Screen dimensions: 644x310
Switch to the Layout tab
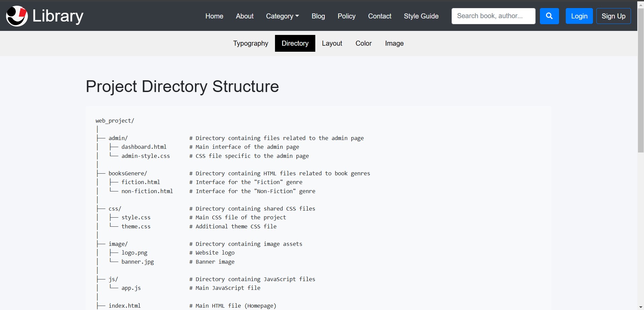click(332, 43)
